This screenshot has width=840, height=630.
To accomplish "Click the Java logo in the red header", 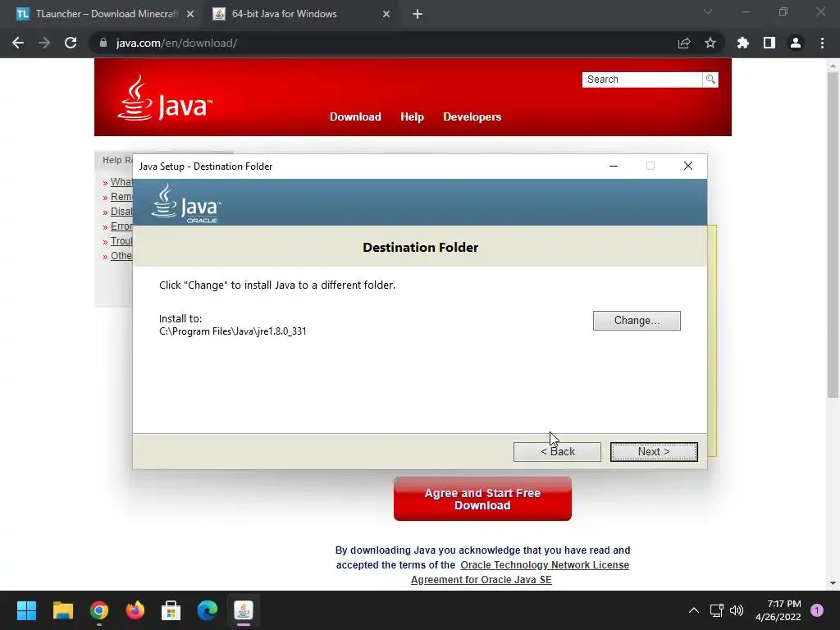I will point(165,98).
